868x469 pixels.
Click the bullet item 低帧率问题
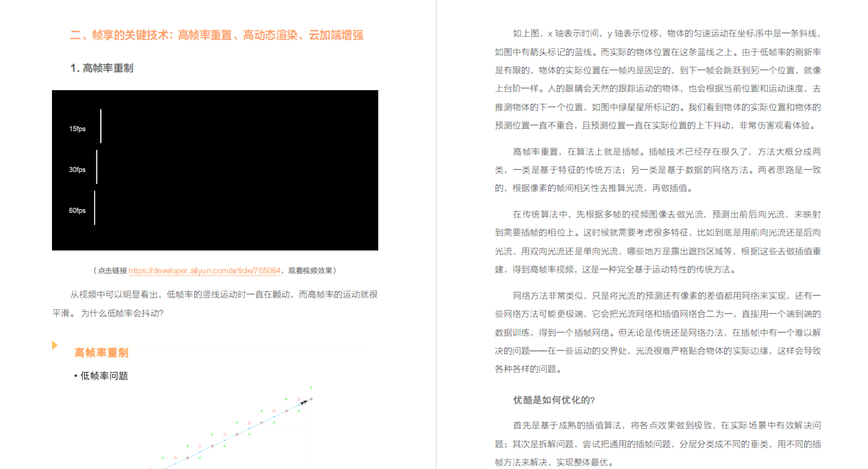point(101,376)
